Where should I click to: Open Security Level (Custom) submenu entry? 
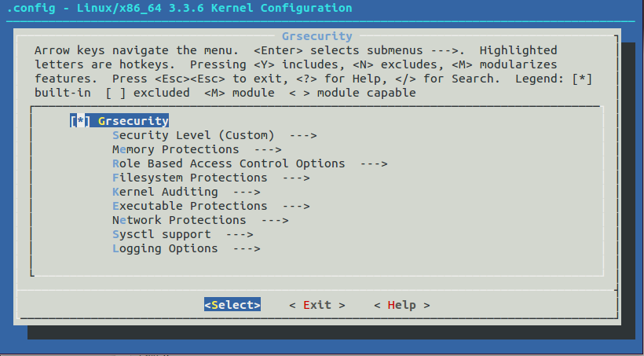[193, 135]
